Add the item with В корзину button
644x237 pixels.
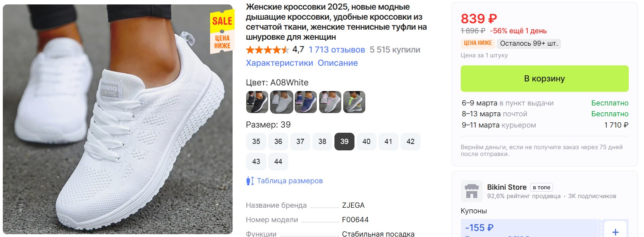(545, 79)
